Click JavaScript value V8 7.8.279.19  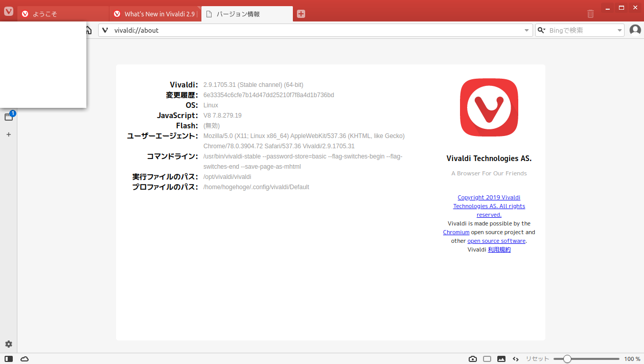point(222,116)
